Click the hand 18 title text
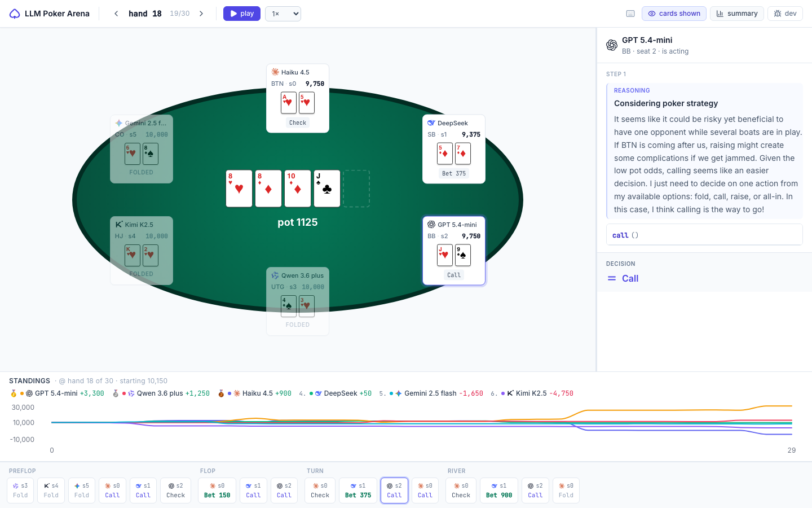This screenshot has height=508, width=812. click(145, 14)
